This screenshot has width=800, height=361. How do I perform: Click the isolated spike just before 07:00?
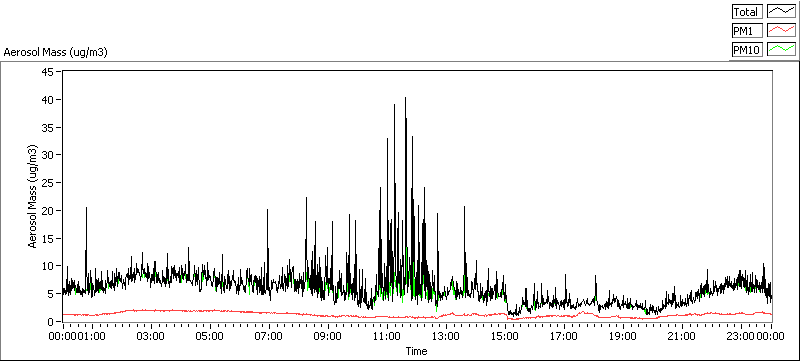pos(267,211)
